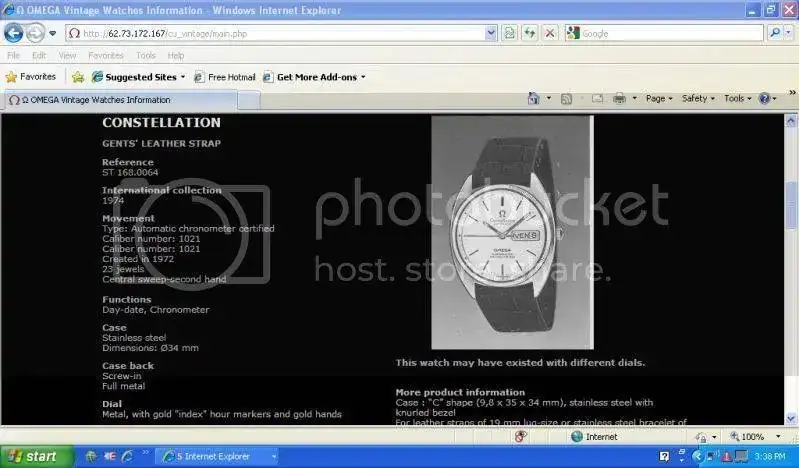Open the Free Hotmail favorite link
799x468 pixels.
point(225,77)
